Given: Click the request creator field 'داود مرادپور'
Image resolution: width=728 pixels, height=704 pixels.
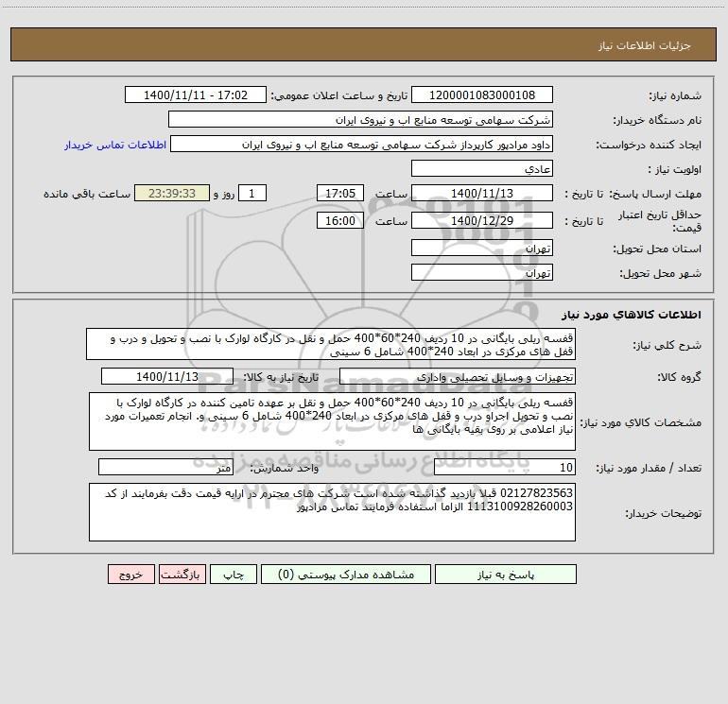Looking at the screenshot, I should (362, 144).
